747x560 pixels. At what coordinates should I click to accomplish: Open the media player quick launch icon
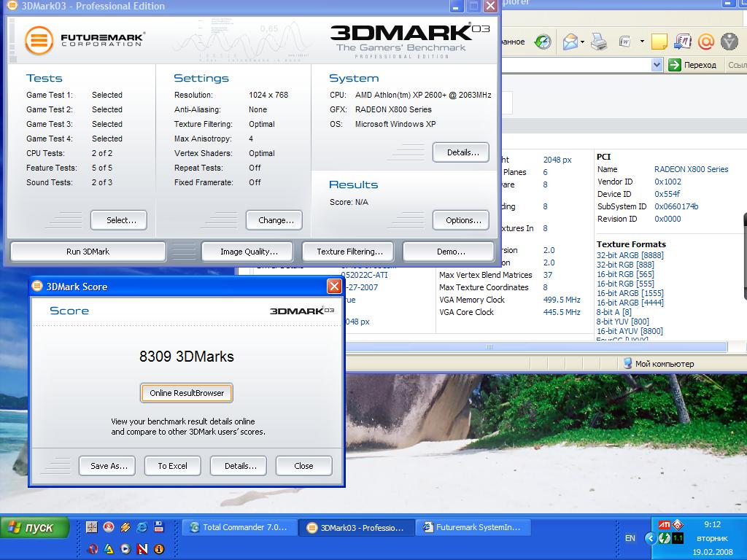pyautogui.click(x=125, y=548)
